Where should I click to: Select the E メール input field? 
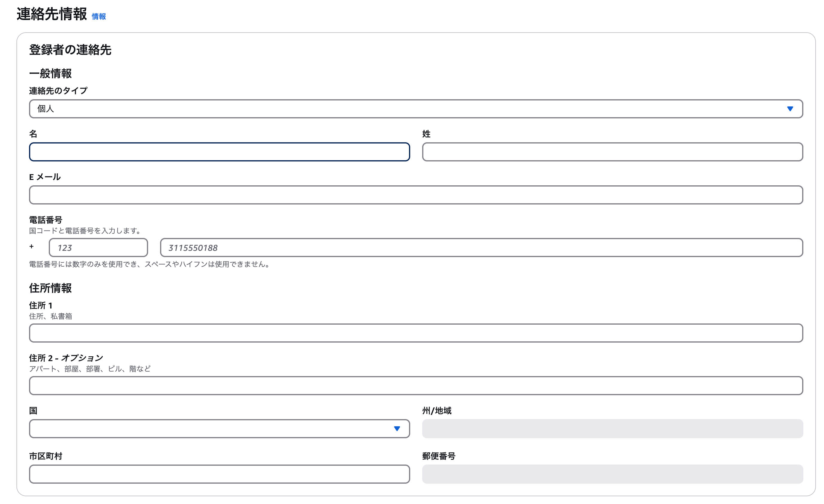click(416, 195)
